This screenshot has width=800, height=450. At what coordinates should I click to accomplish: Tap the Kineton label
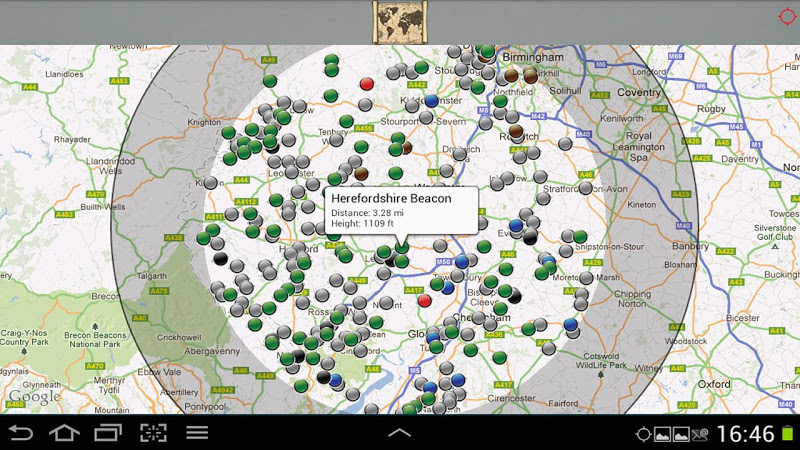click(x=642, y=205)
